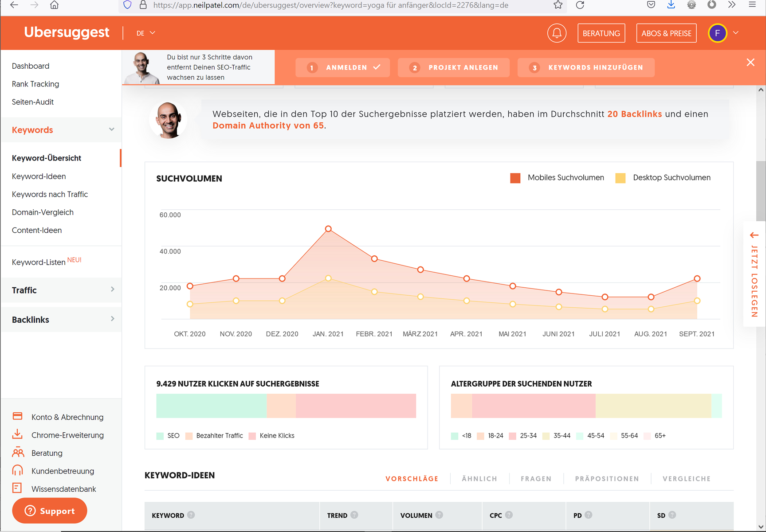Collapse the Keywords sidebar section
The height and width of the screenshot is (532, 766).
[111, 129]
